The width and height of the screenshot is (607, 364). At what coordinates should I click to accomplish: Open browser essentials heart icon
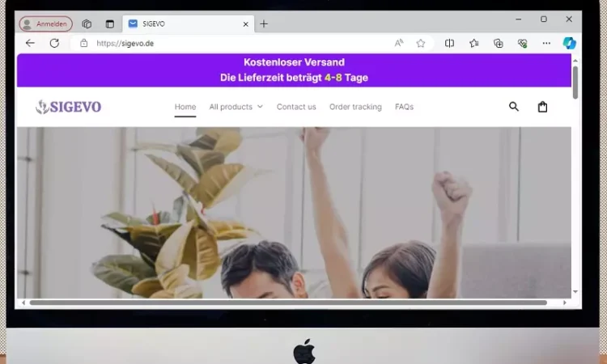tap(522, 43)
